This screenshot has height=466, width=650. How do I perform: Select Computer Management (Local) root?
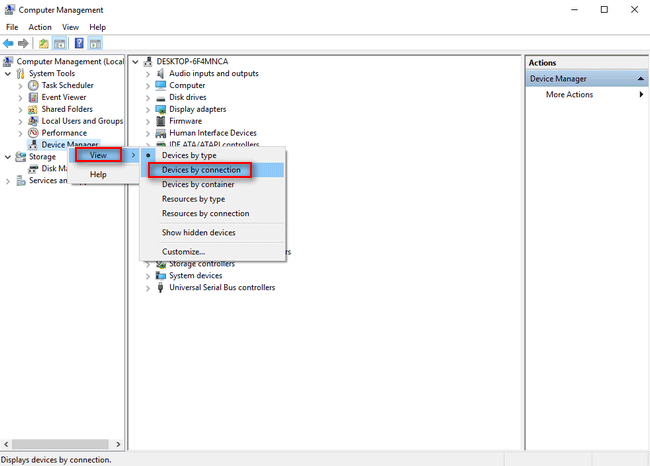point(70,62)
